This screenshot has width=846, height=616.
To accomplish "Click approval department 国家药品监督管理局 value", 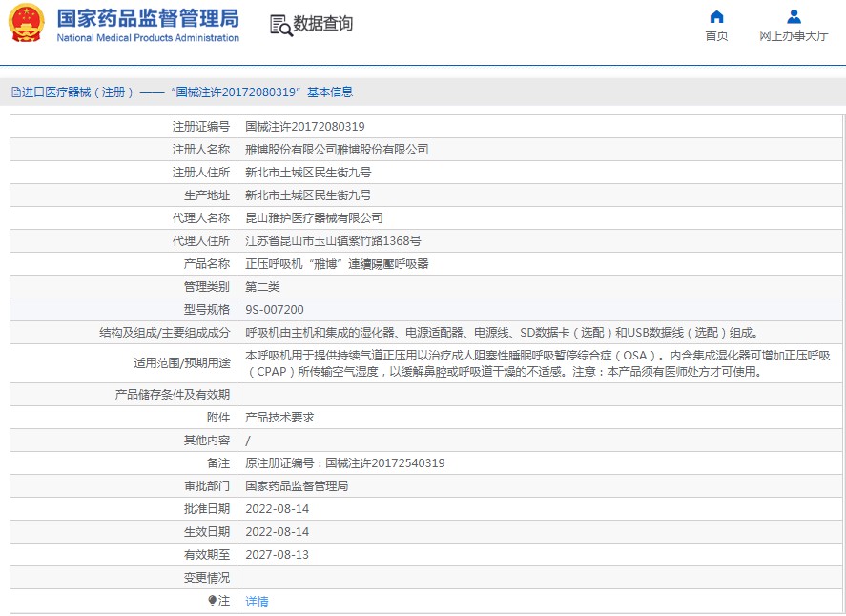I will [x=297, y=486].
